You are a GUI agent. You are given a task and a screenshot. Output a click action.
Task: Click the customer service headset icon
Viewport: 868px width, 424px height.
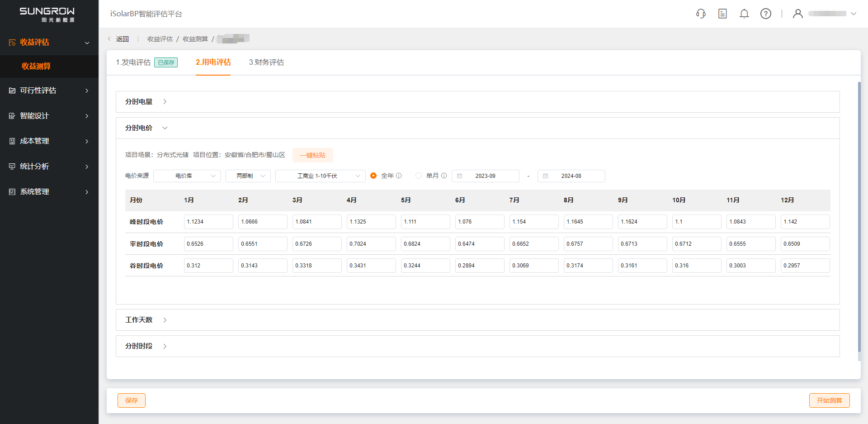701,14
